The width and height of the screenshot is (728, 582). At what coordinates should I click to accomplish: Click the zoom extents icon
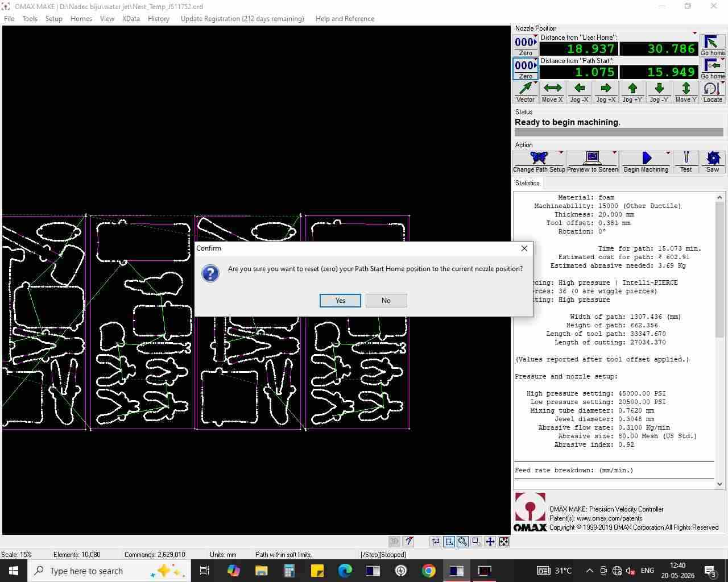point(504,542)
